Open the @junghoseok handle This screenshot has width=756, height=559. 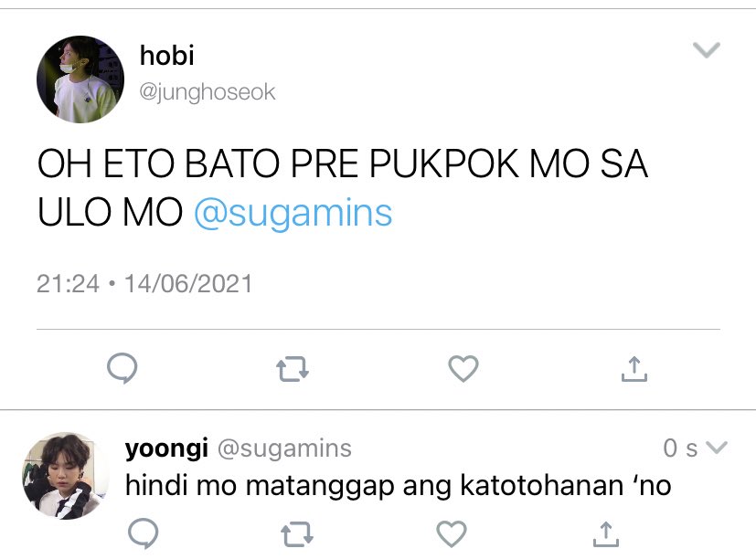[208, 91]
